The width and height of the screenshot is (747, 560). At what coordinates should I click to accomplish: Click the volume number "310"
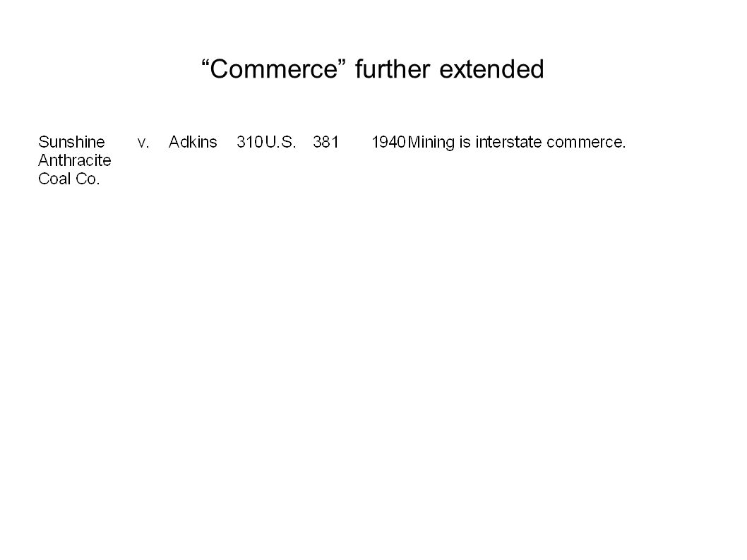(250, 142)
